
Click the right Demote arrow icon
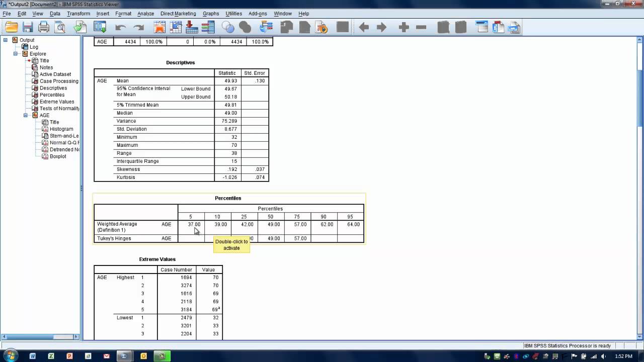[x=382, y=28]
